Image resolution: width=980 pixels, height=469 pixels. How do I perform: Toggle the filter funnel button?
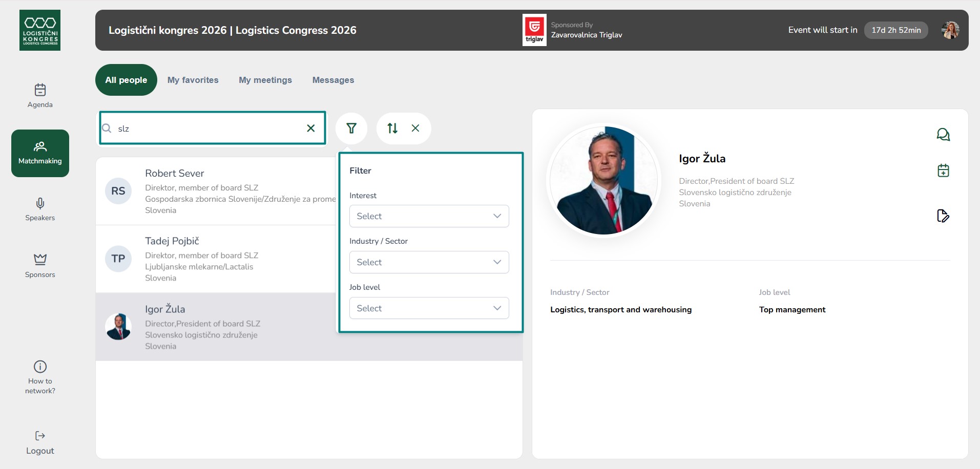pos(351,129)
